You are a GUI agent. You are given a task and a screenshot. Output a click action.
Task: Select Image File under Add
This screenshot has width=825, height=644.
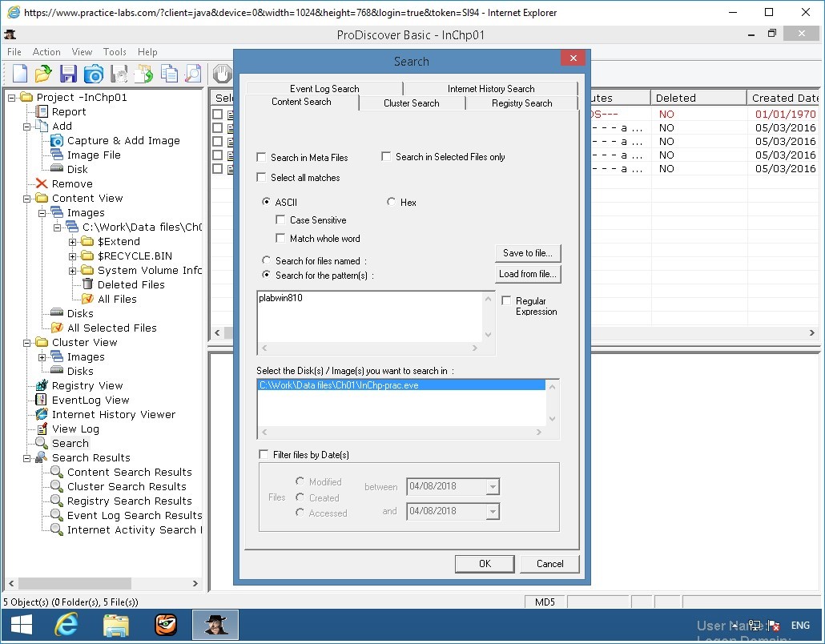point(94,155)
